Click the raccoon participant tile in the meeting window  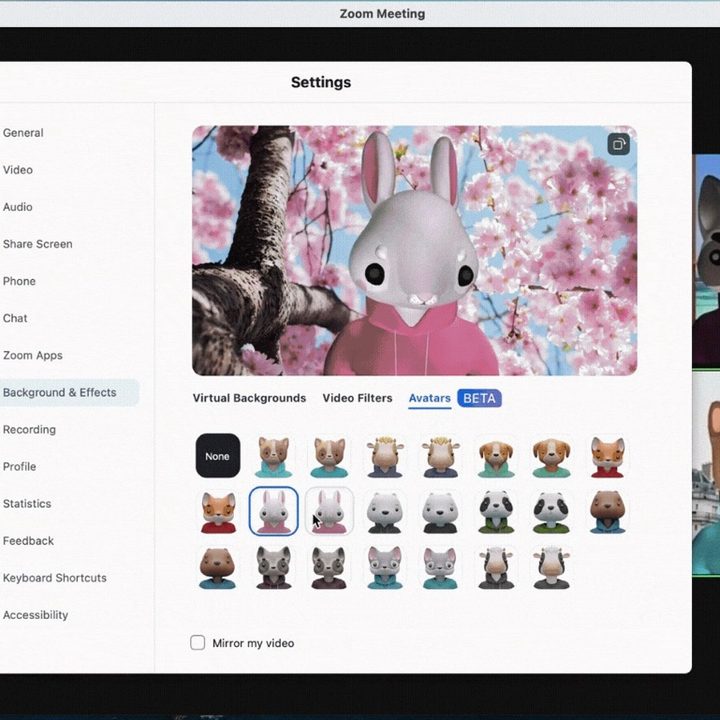(706, 261)
